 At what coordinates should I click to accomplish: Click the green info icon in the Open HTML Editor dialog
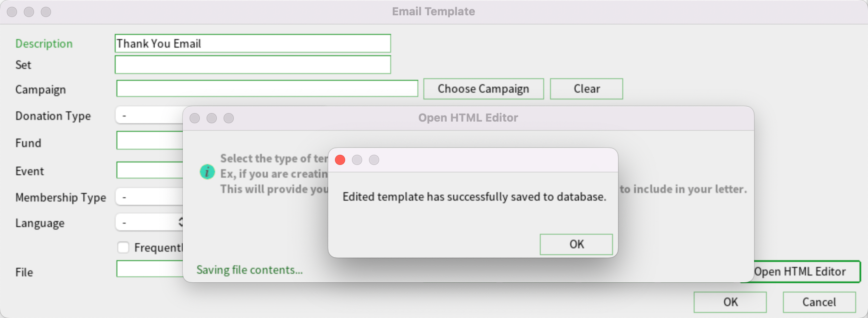(x=207, y=172)
